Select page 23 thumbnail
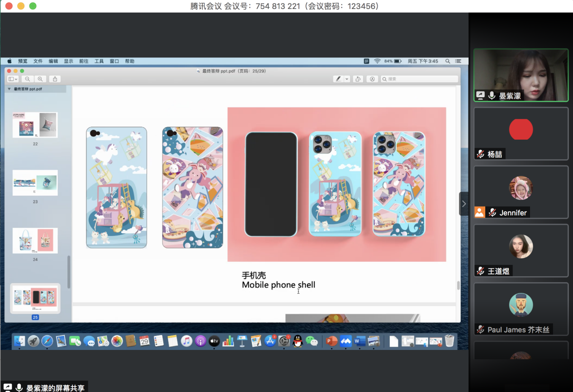 (x=35, y=183)
